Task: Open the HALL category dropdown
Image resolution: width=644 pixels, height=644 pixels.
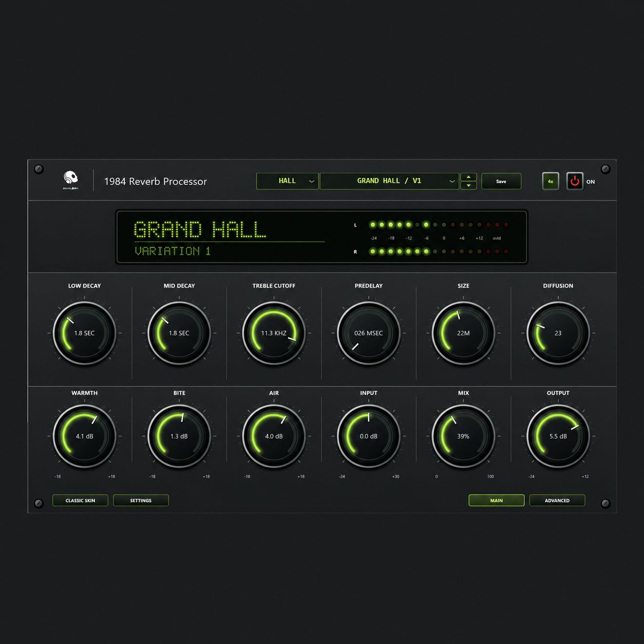Action: pyautogui.click(x=287, y=181)
